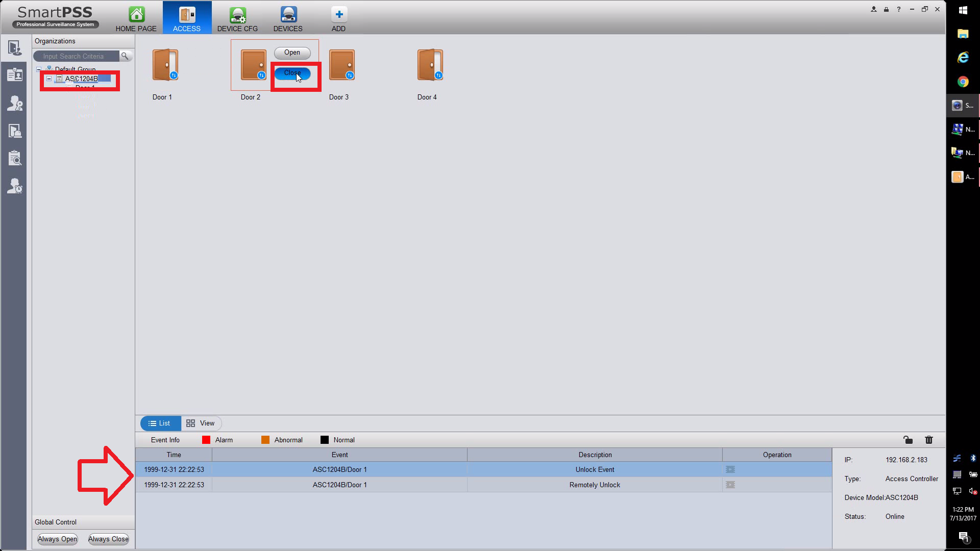980x551 pixels.
Task: Click the Input Search Criteria field
Action: [x=77, y=56]
